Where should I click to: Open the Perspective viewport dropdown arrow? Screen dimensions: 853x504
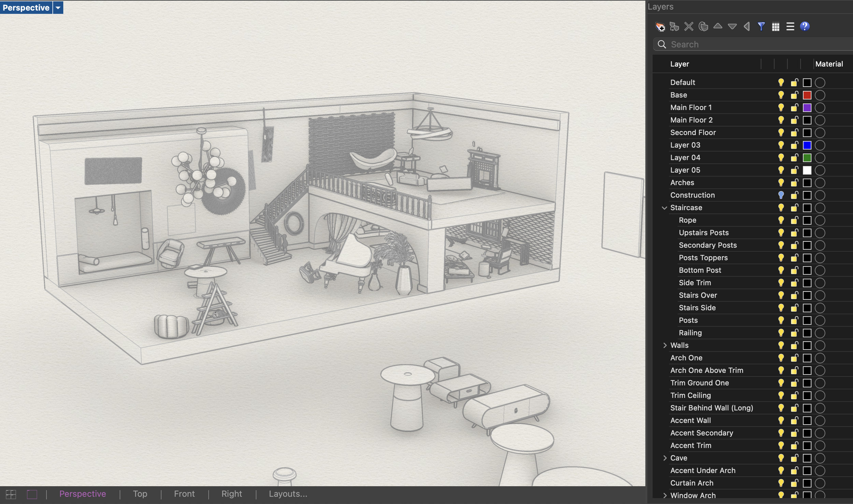(x=58, y=8)
